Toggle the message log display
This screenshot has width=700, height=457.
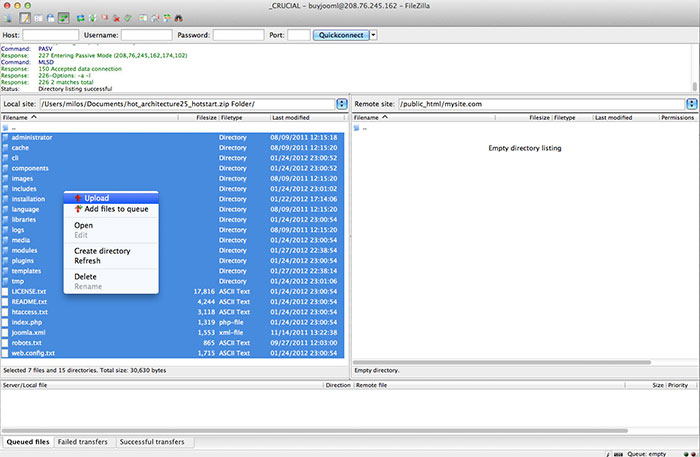coord(25,18)
